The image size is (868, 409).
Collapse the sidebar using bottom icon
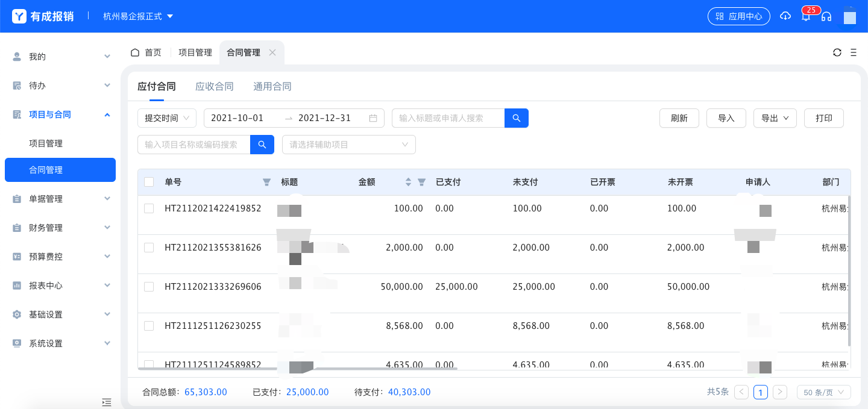click(107, 402)
